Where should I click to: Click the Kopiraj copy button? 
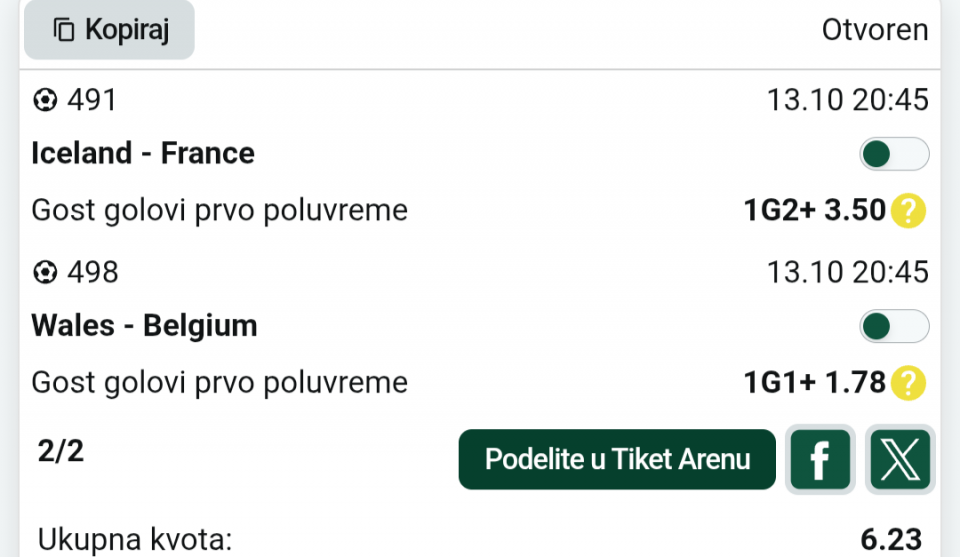tap(109, 30)
